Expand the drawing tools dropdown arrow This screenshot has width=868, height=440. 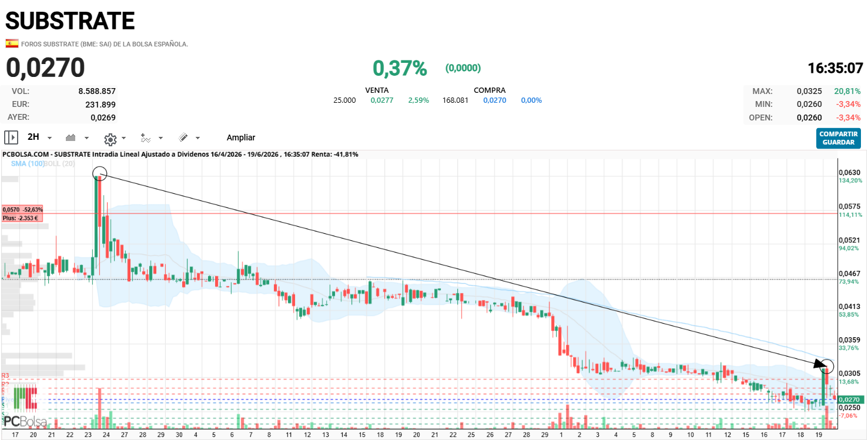pos(197,138)
